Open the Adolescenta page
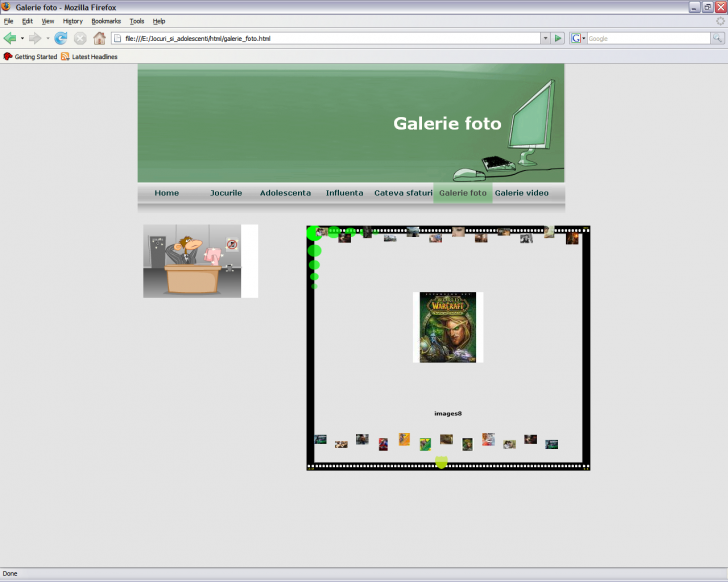Viewport: 728px width, 582px height. click(x=286, y=193)
